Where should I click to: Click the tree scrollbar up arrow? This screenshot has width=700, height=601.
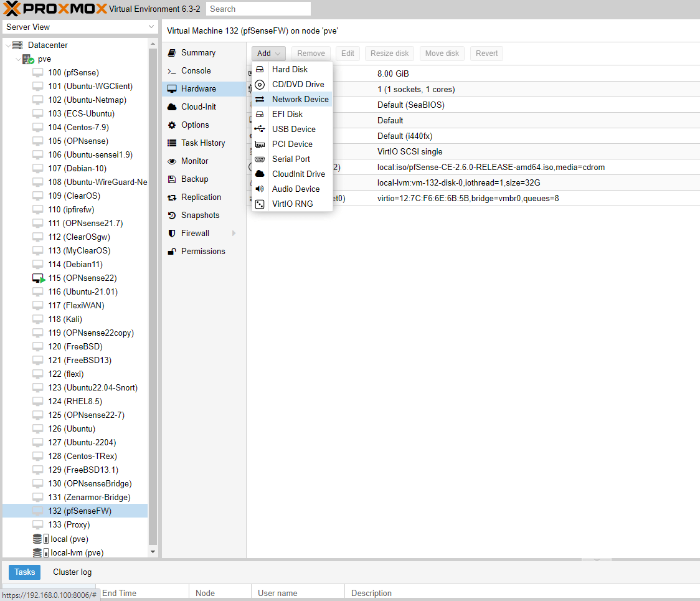153,44
